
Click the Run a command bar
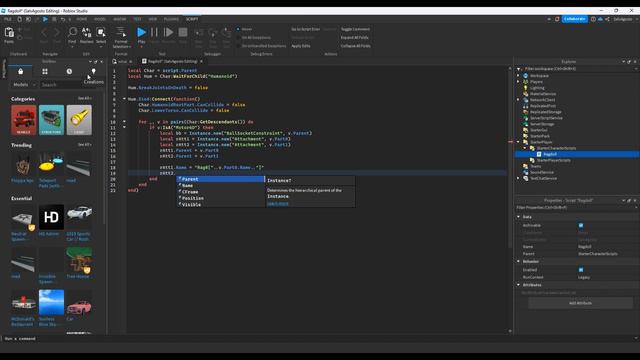pos(318,339)
